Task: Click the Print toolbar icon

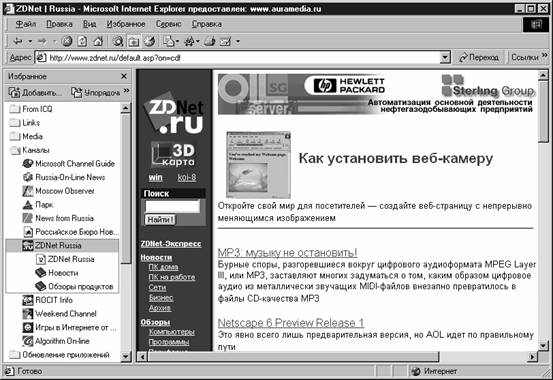Action: [x=209, y=41]
